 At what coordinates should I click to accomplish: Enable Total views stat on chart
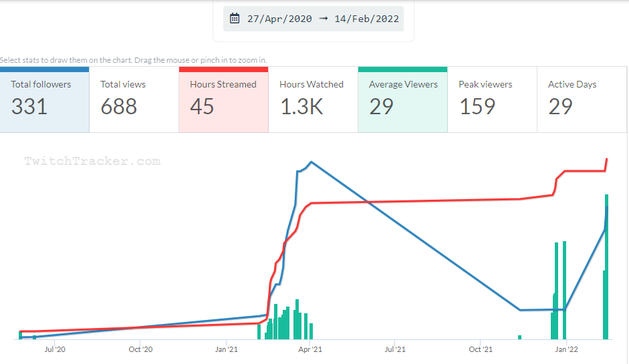[134, 100]
